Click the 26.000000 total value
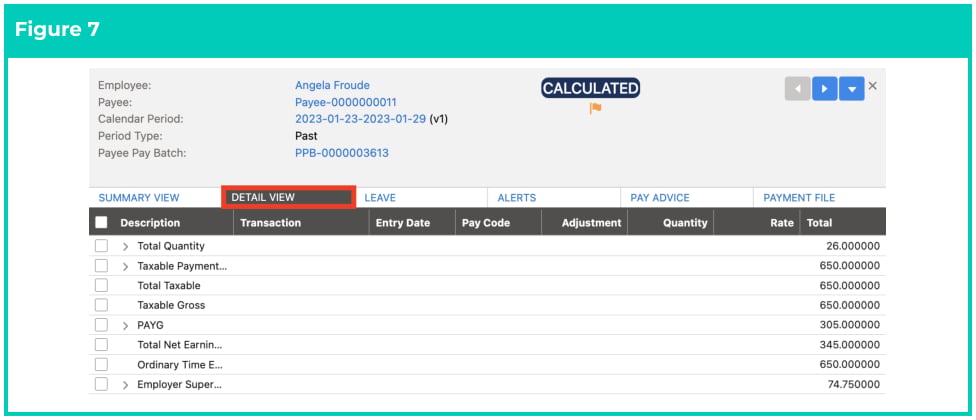 coord(853,246)
